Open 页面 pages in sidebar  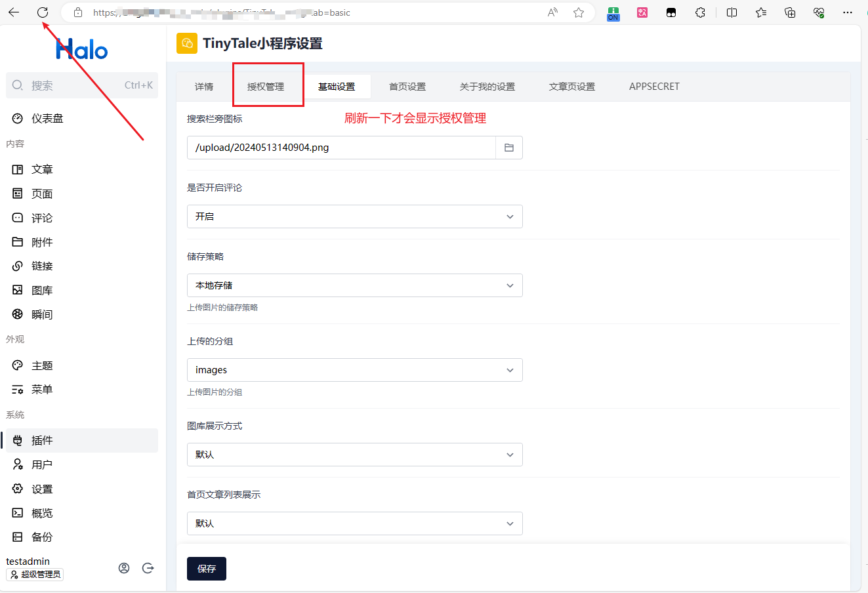click(x=82, y=194)
